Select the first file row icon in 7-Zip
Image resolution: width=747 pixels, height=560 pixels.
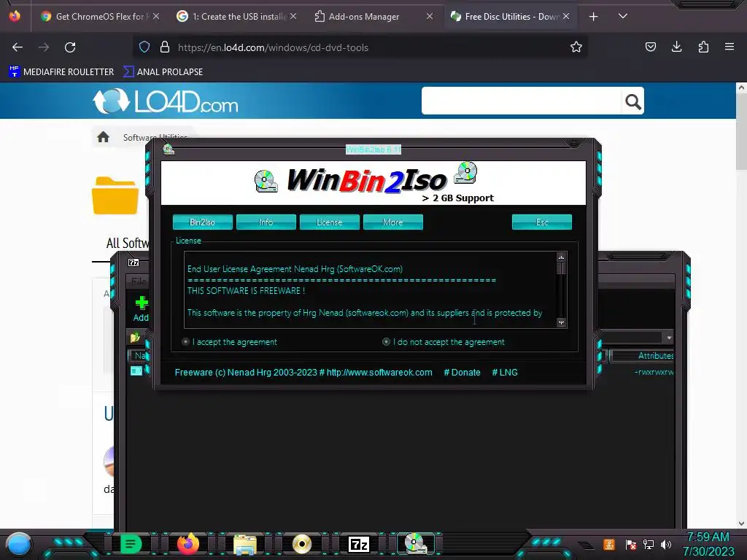[136, 370]
